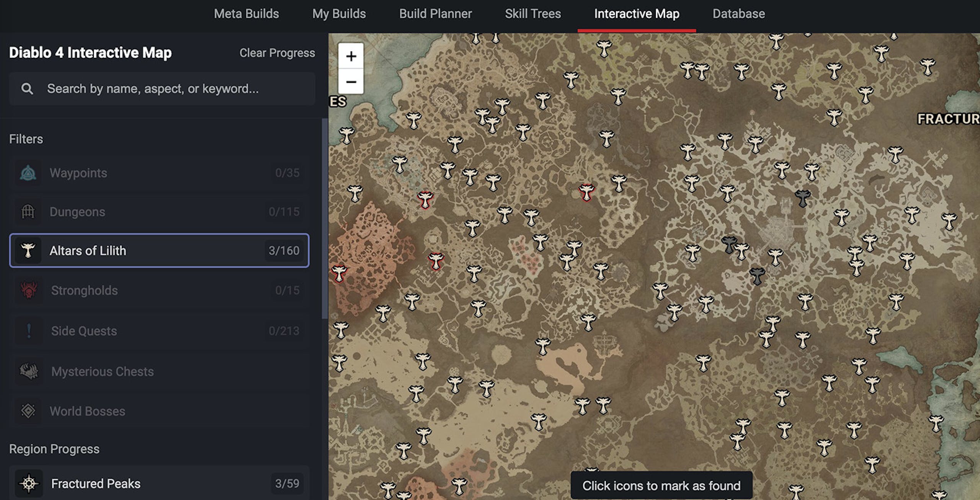Enable the Waypoints filter
This screenshot has width=980, height=500.
[x=159, y=173]
